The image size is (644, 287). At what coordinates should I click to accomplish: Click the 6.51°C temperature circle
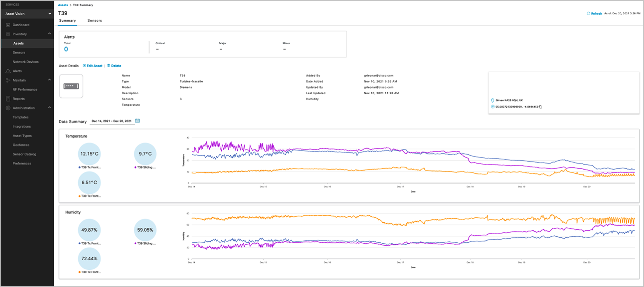(x=90, y=182)
